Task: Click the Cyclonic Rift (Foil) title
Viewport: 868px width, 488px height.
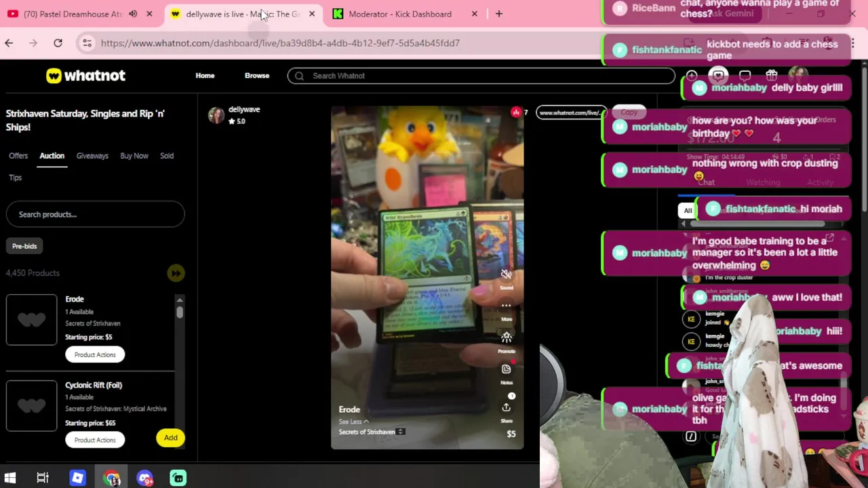Action: pyautogui.click(x=94, y=385)
